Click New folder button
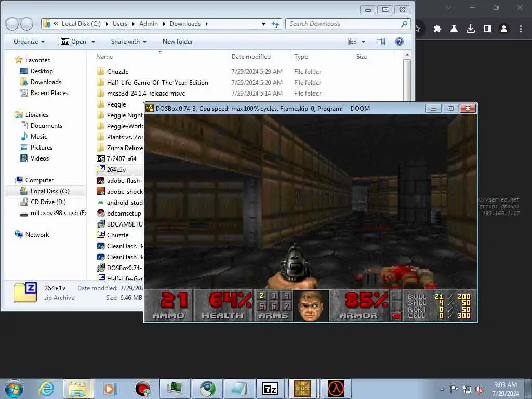The height and width of the screenshot is (399, 532). 178,42
